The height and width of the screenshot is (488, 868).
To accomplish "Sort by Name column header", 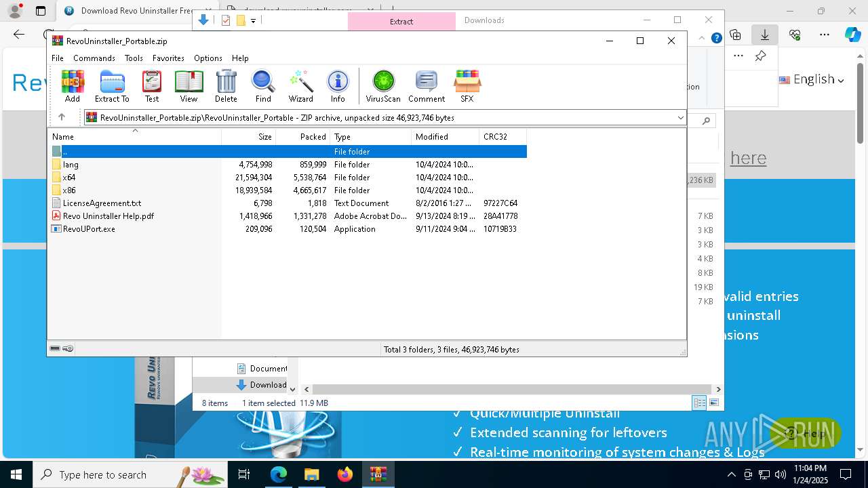I will pyautogui.click(x=135, y=137).
